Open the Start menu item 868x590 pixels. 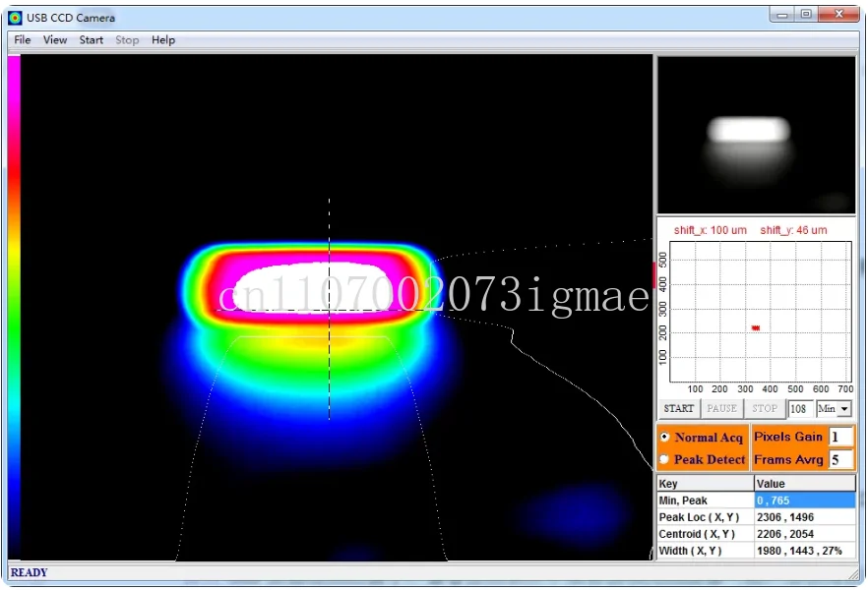click(x=91, y=39)
